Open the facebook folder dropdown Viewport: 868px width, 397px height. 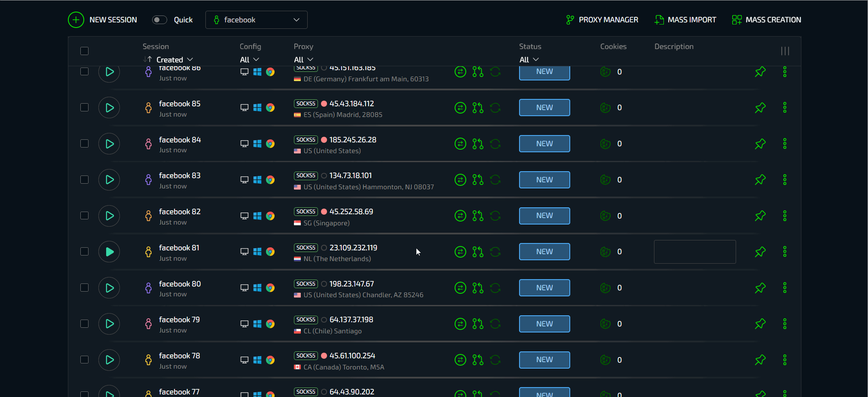256,20
